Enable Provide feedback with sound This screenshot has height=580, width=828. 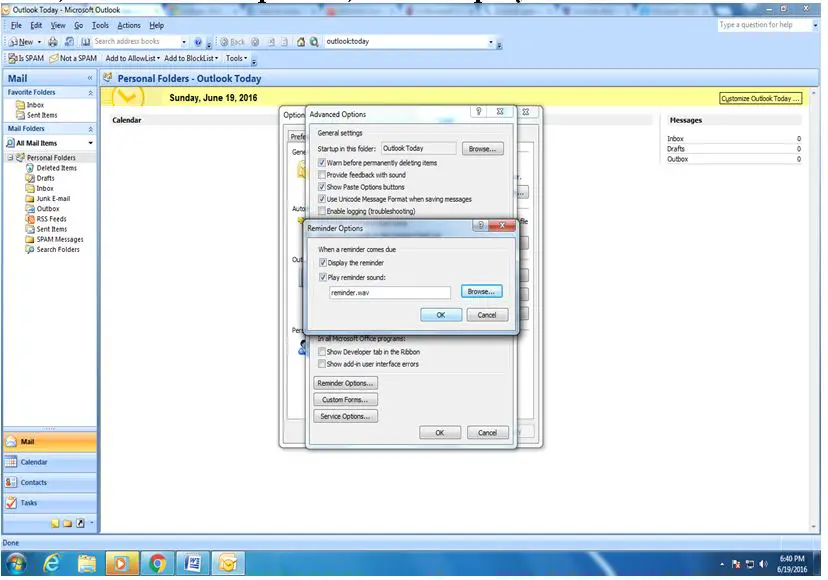322,175
